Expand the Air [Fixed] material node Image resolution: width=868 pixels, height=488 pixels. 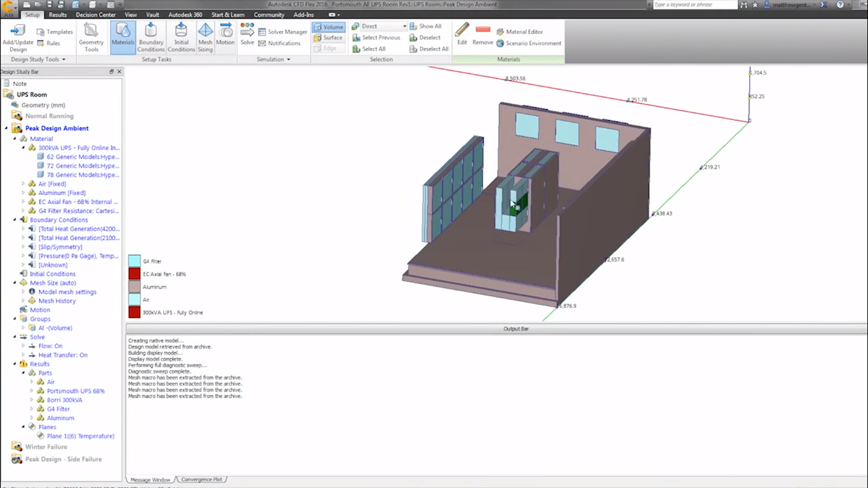pos(24,184)
